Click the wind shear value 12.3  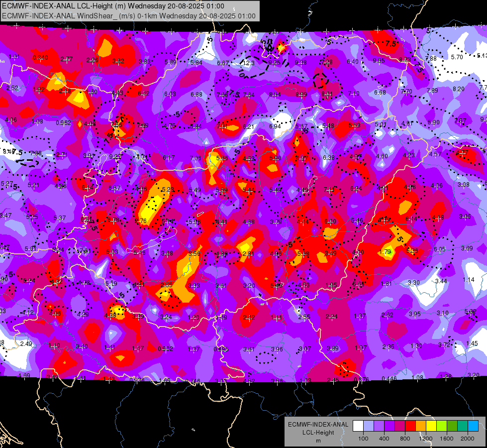248,63
